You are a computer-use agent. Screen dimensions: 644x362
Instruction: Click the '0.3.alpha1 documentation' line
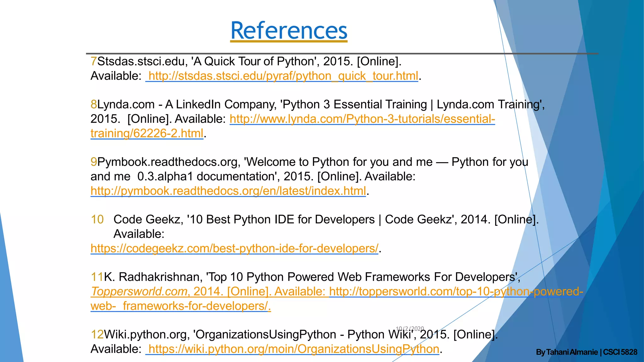point(253,176)
